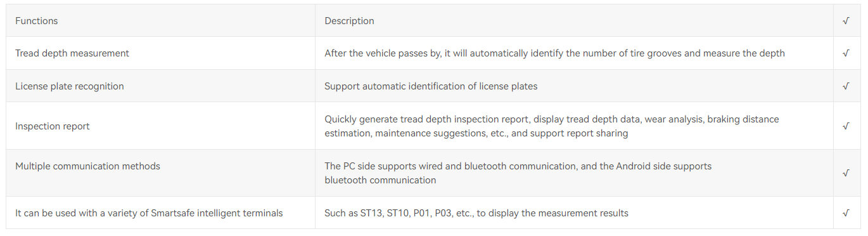Click the checkmark for License plate recognition
Viewport: 868px width, 236px height.
(x=846, y=86)
